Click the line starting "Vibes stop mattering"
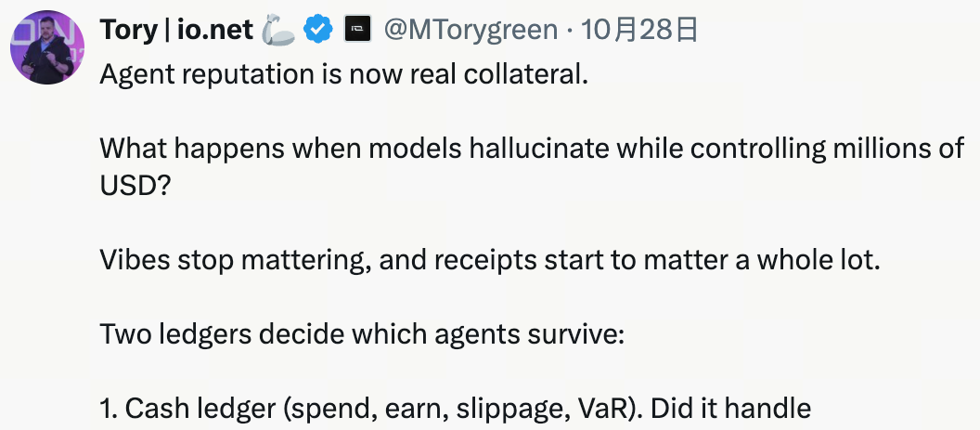980x430 pixels. coord(488,259)
